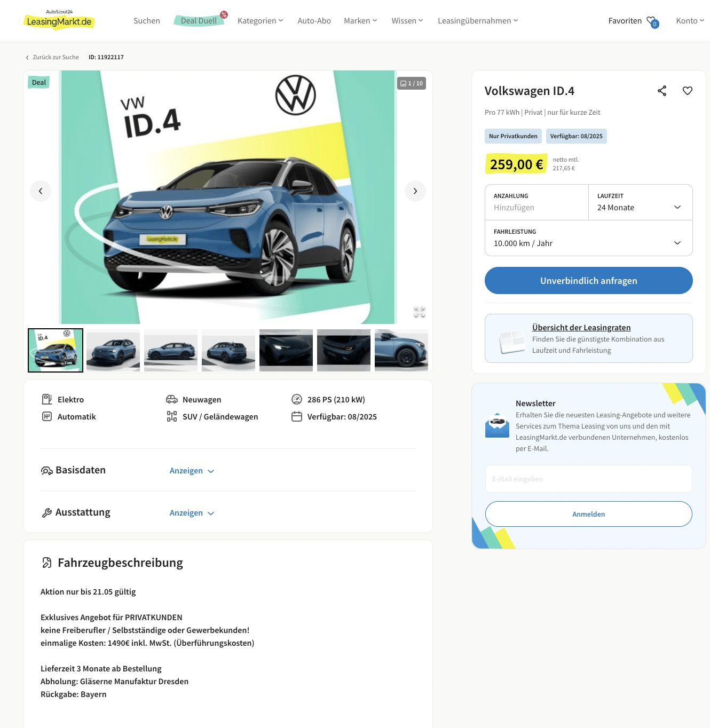This screenshot has height=728, width=710.
Task: Select the dark front headlight thumbnail
Action: coord(286,350)
